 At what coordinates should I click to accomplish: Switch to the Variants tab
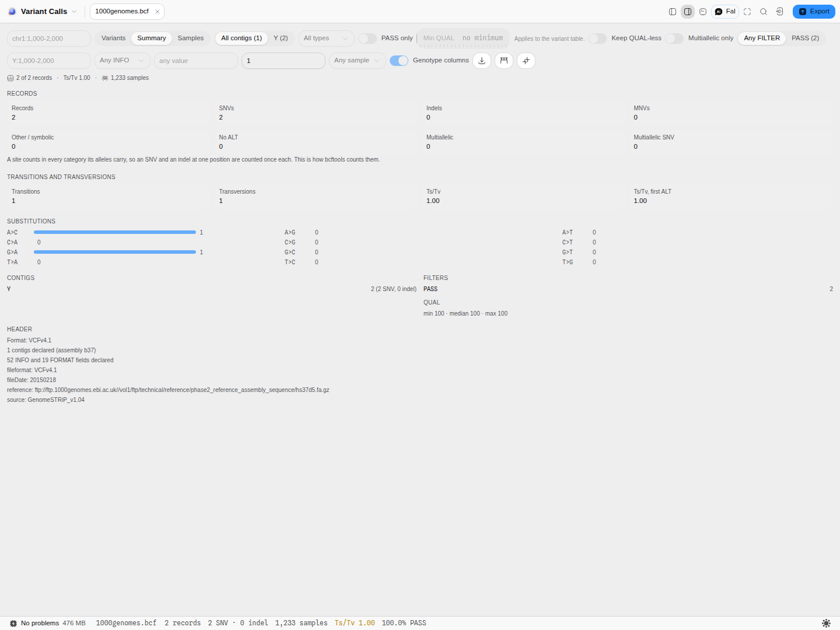point(113,38)
